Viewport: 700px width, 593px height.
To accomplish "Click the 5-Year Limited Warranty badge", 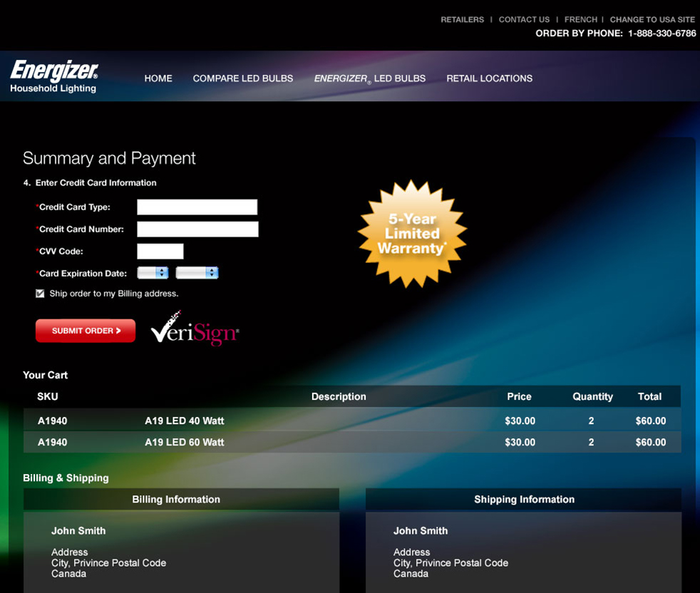I will point(412,233).
